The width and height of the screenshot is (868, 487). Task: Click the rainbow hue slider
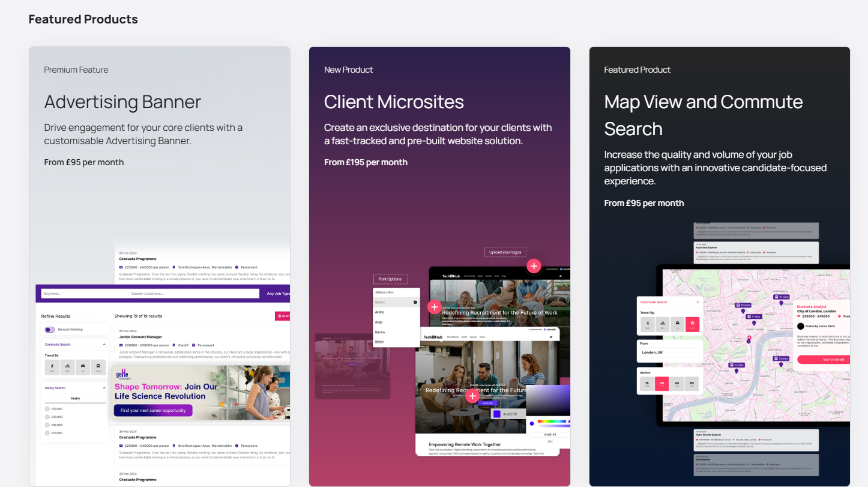tap(553, 422)
